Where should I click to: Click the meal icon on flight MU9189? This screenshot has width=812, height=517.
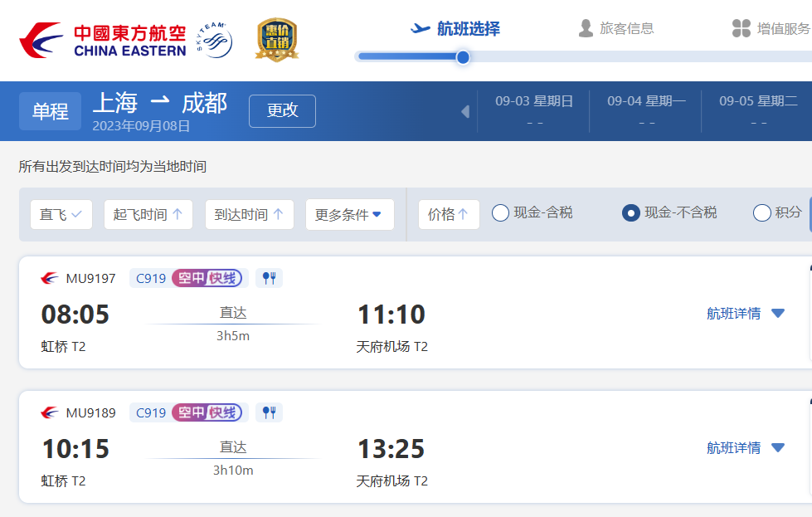(270, 412)
